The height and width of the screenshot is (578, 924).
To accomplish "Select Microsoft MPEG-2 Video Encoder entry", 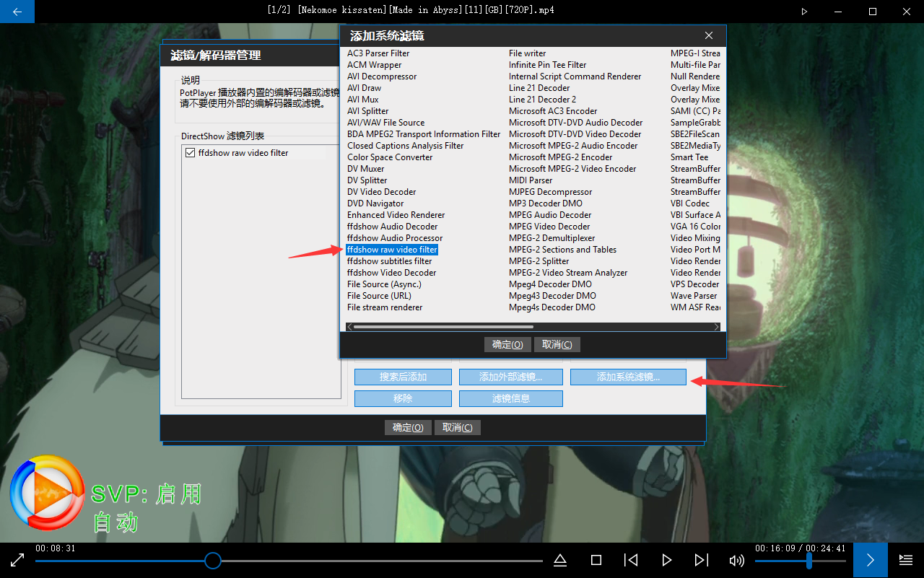I will click(x=572, y=169).
